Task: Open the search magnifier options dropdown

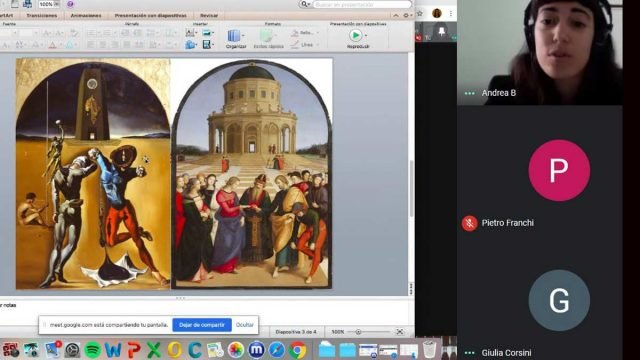Action: pyautogui.click(x=305, y=4)
